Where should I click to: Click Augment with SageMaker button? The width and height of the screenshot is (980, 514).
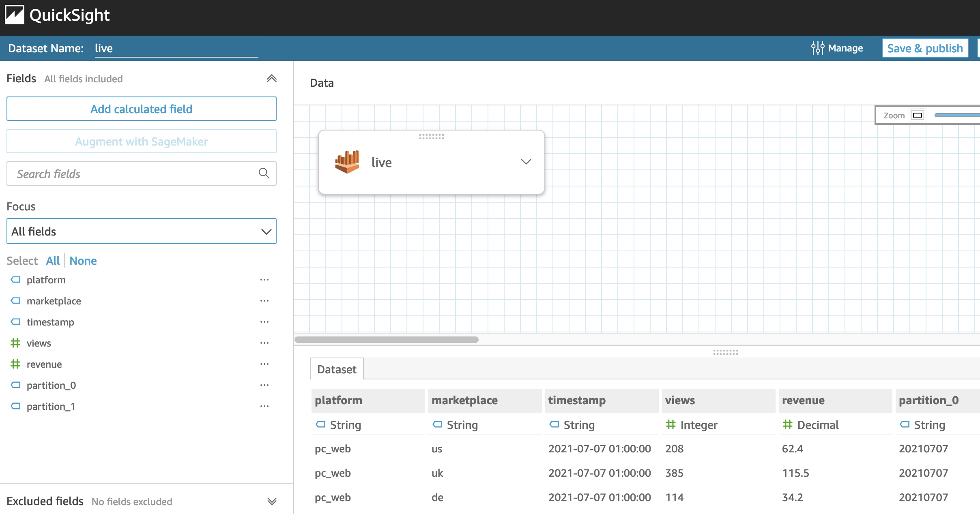pos(142,141)
